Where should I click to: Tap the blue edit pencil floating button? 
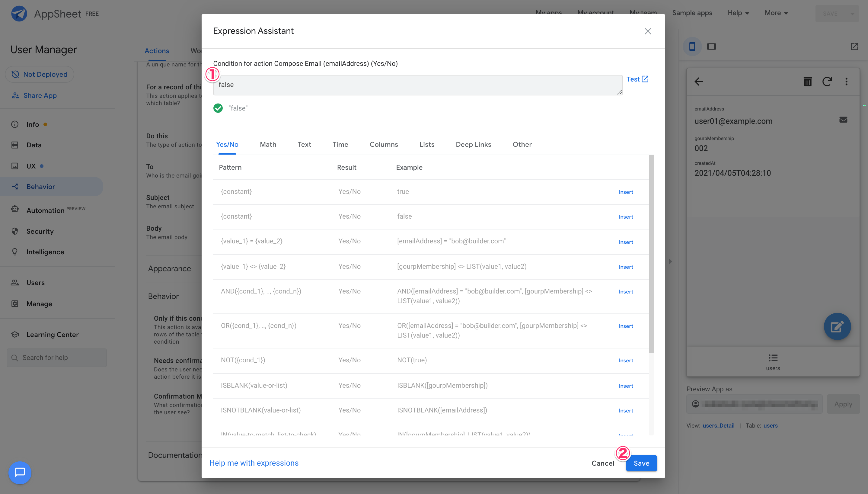[x=837, y=326]
